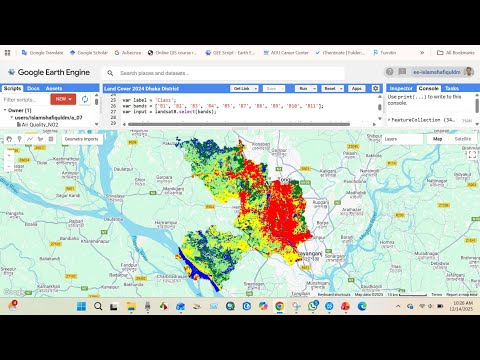
Task: Run the script with the Run button
Action: point(304,88)
